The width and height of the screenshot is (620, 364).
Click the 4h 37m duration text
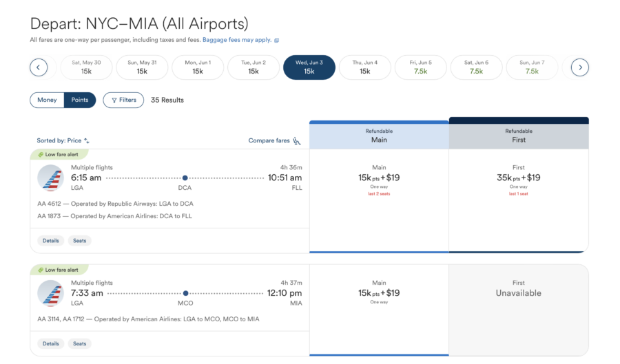[291, 283]
